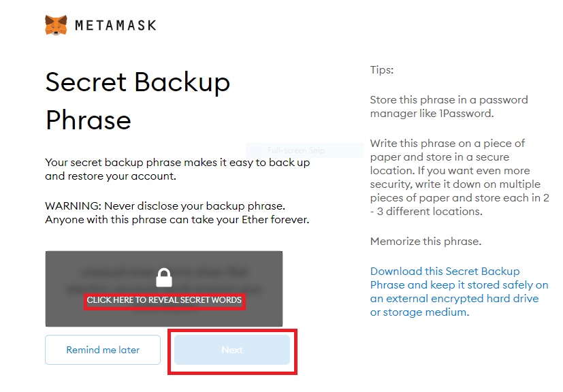Click the Memorize this phrase tip
This screenshot has height=392, width=563.
tap(425, 241)
